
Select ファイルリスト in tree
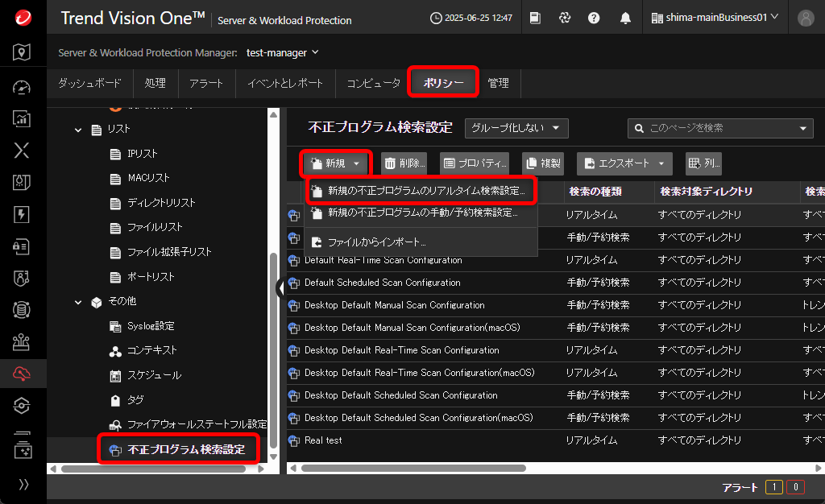pos(155,227)
